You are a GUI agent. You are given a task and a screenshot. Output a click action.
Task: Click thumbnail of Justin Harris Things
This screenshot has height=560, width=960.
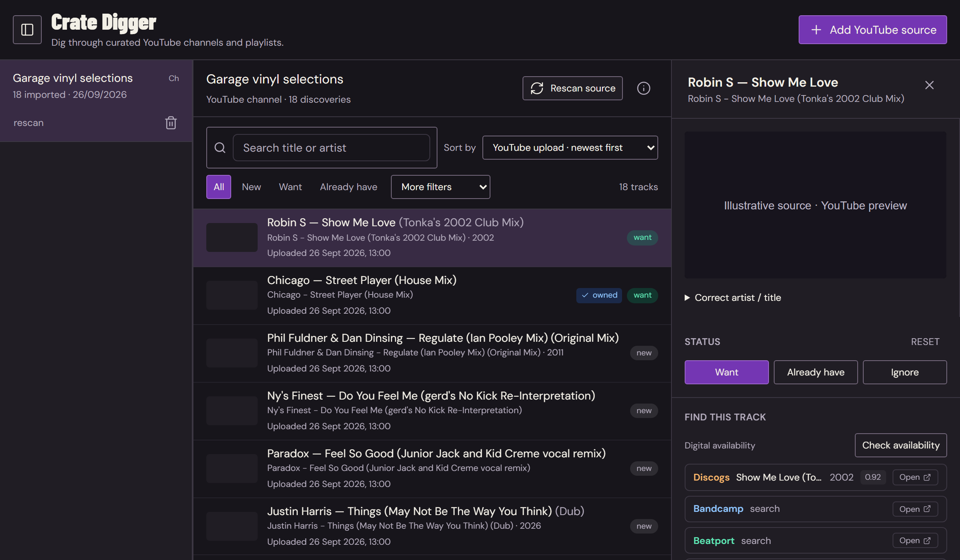click(232, 526)
